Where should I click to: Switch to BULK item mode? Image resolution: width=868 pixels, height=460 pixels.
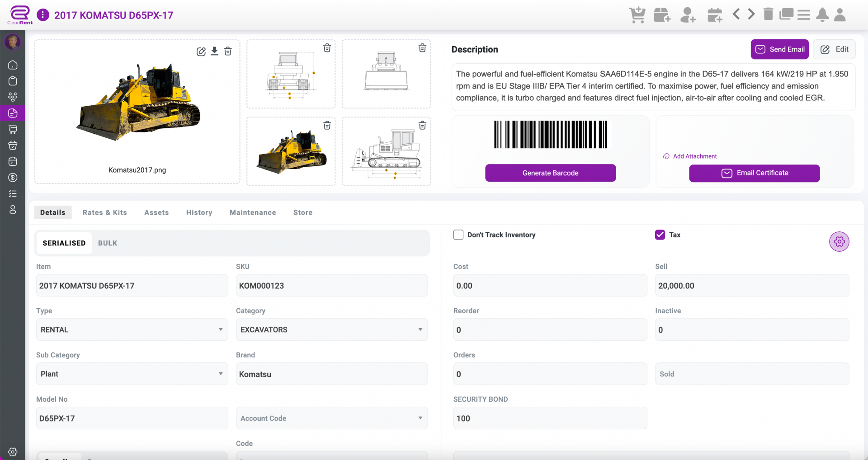(x=108, y=243)
